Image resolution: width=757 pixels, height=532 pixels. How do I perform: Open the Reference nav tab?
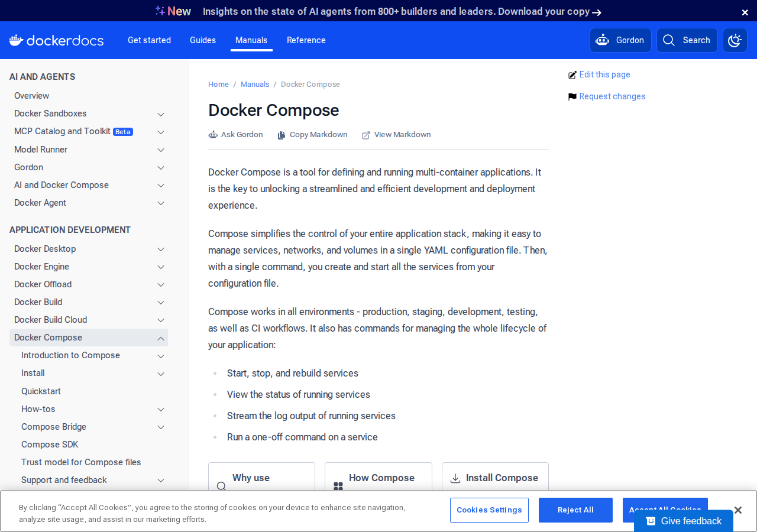point(306,40)
